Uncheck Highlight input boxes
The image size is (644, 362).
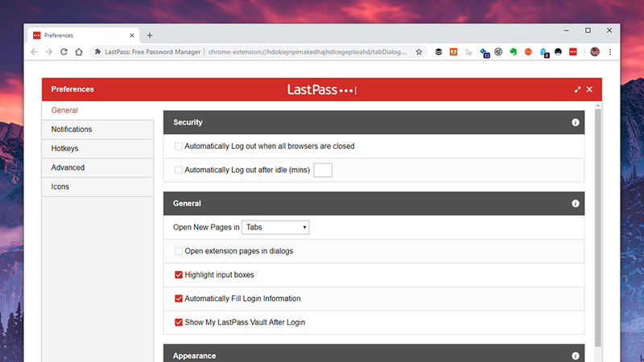click(x=178, y=275)
